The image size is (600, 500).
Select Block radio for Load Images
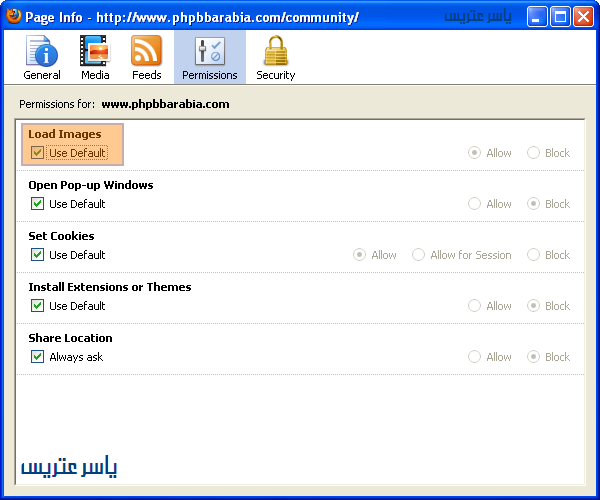[534, 153]
